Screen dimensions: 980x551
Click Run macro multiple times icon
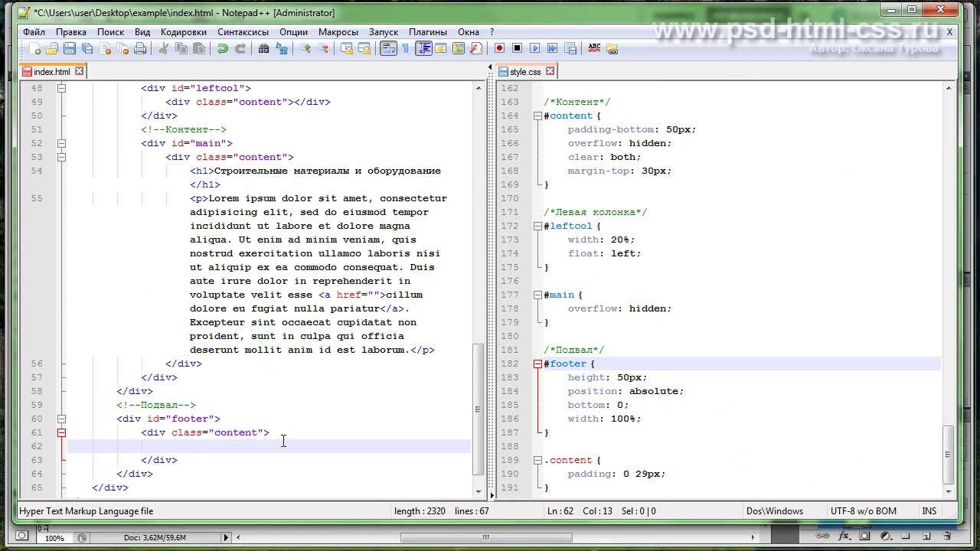[553, 48]
